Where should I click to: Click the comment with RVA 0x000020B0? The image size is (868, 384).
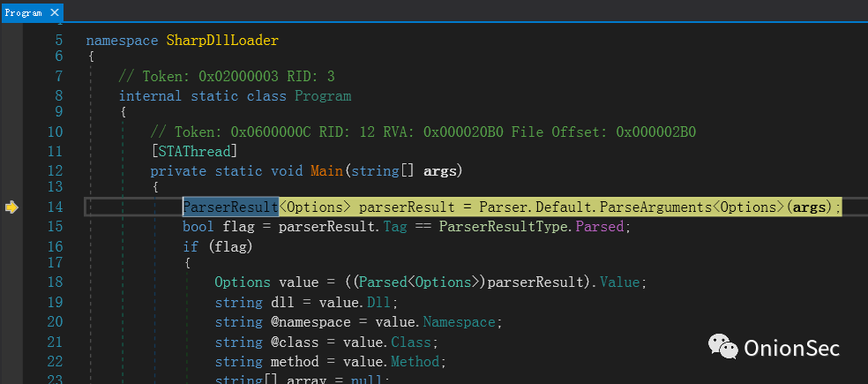423,132
